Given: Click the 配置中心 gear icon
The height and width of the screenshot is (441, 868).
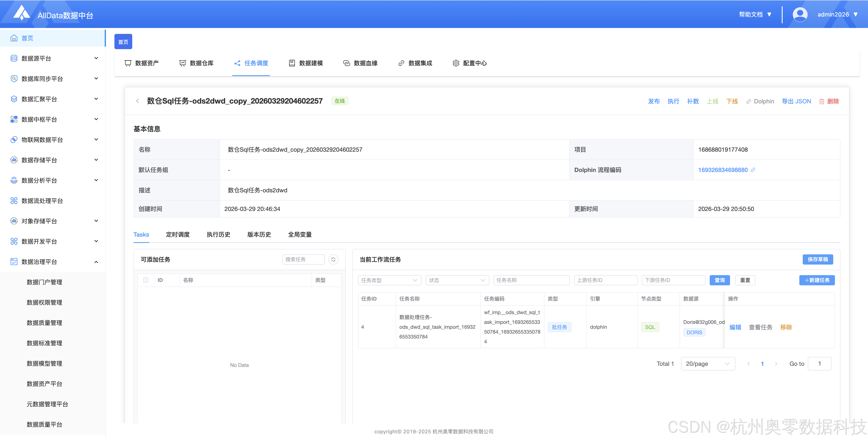Looking at the screenshot, I should [x=456, y=63].
